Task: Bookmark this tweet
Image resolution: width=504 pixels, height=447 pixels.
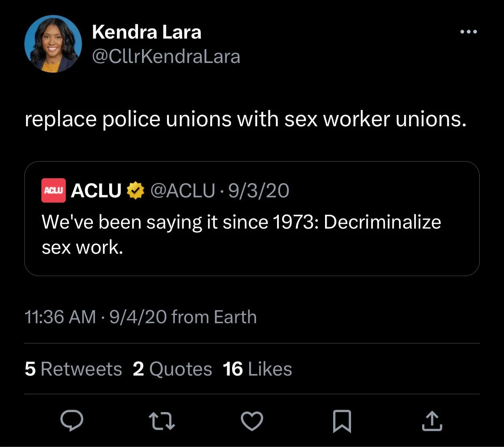Action: [342, 421]
